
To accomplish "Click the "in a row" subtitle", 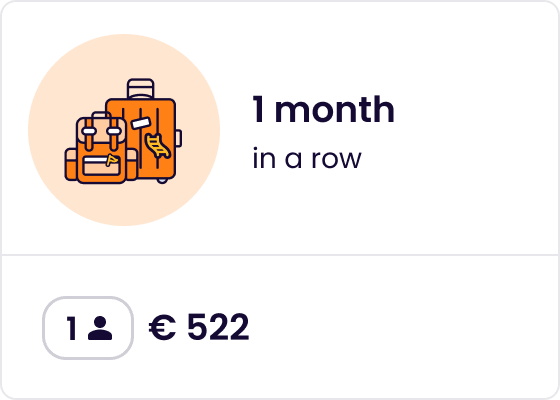I will [x=307, y=159].
